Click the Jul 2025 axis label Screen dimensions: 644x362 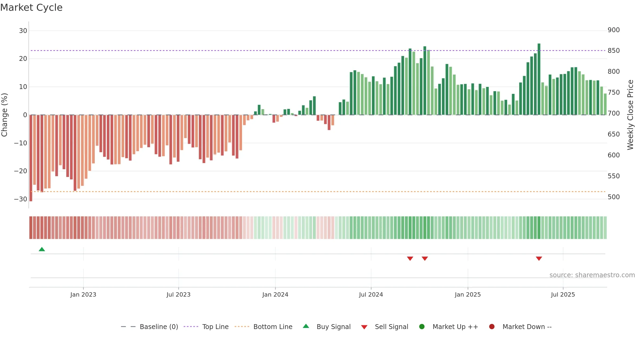563,294
